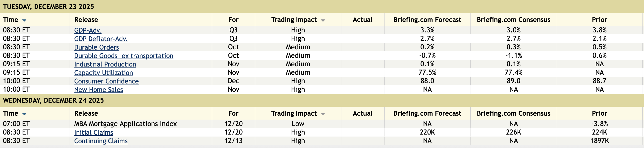644x148 pixels.
Task: Open the GDP Deflator-Adv. link
Action: 101,39
